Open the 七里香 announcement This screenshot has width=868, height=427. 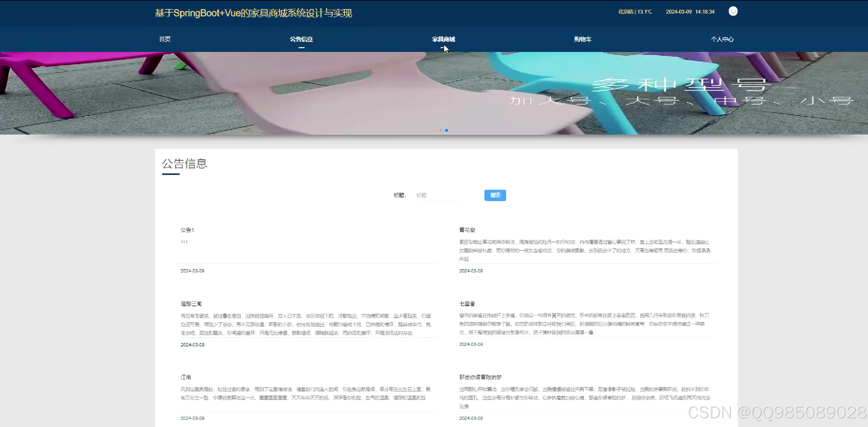467,303
